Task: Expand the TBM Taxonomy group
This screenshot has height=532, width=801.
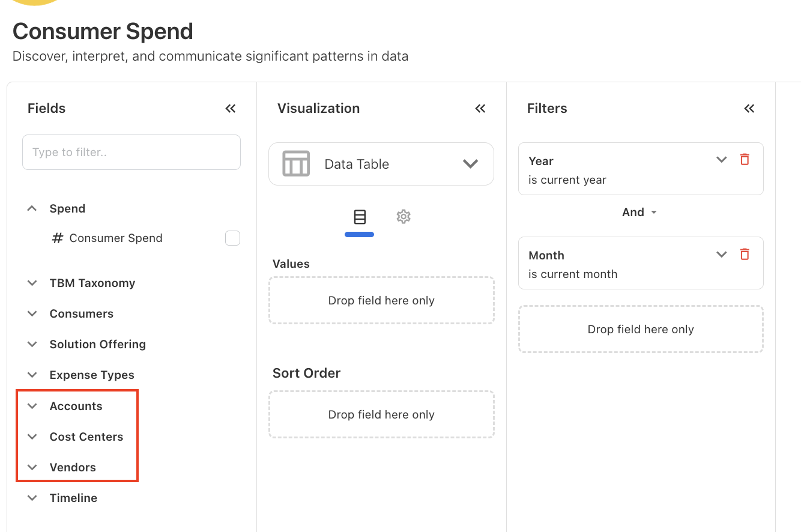Action: pyautogui.click(x=32, y=283)
